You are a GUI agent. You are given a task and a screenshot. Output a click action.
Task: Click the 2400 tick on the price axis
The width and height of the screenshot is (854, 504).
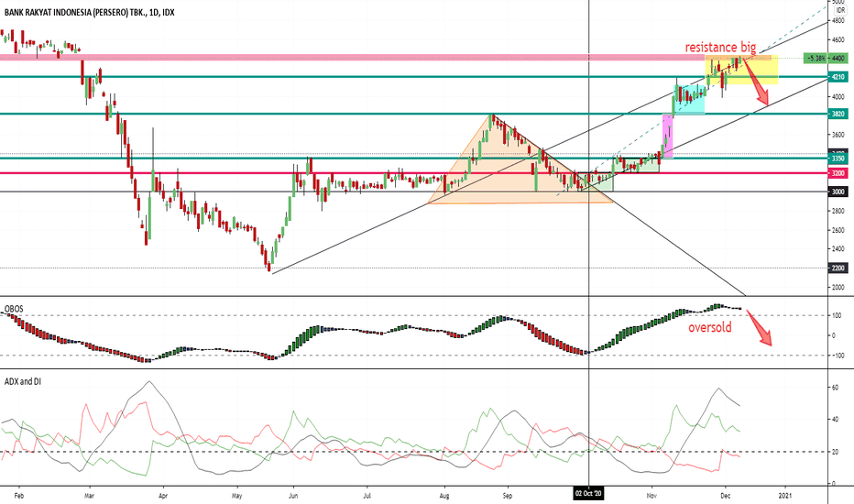(x=838, y=248)
